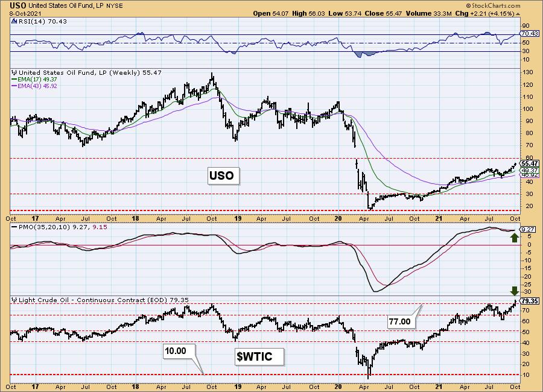This screenshot has width=543, height=392.
Task: Click the 49.37 EMA tag on right axis
Action: coord(530,171)
